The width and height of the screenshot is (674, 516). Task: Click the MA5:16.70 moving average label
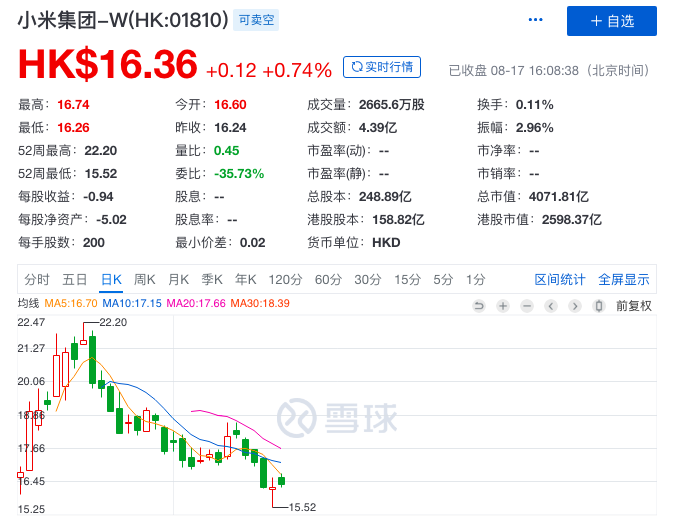coord(71,304)
